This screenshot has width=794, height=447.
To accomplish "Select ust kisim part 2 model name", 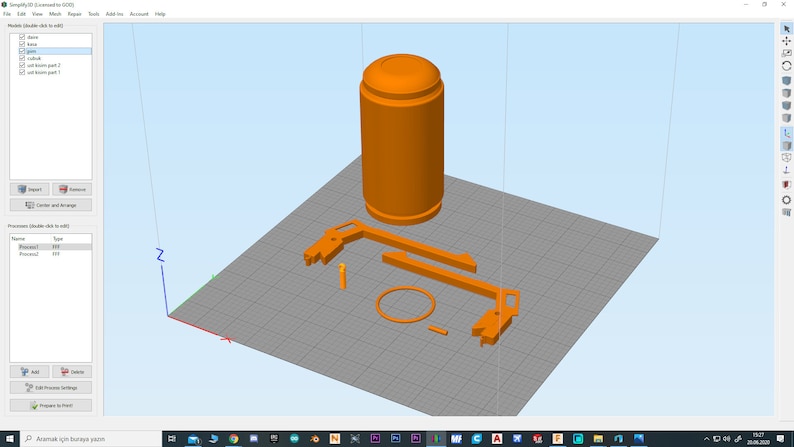I will point(44,66).
